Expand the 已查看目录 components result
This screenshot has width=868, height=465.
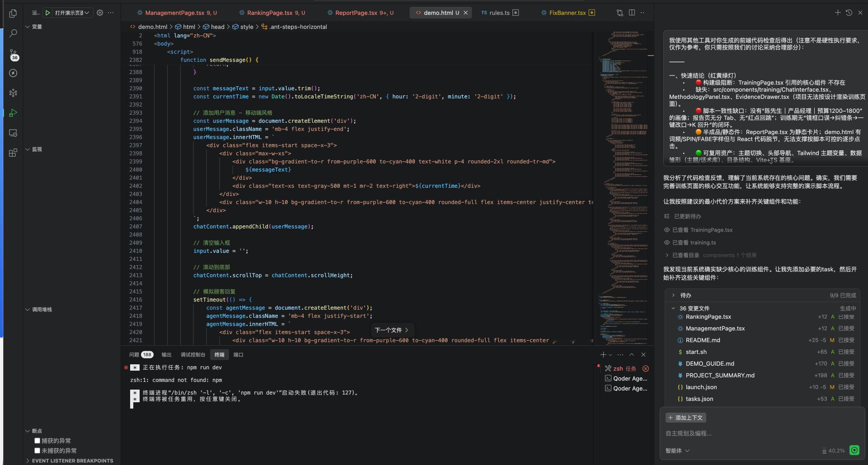667,255
